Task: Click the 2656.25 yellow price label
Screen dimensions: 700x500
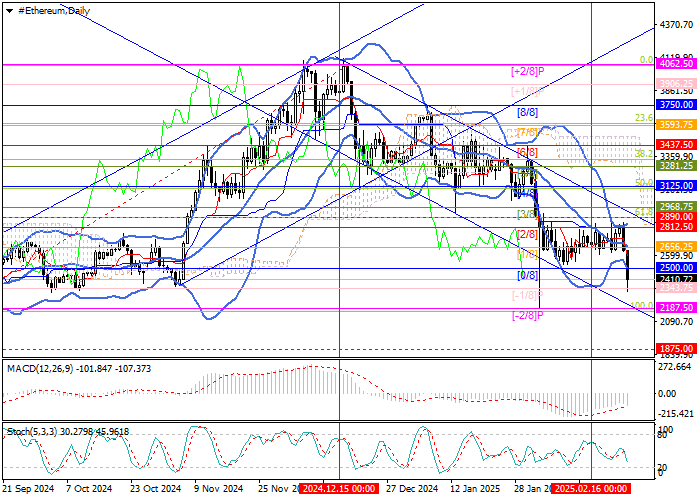Action: (x=677, y=246)
